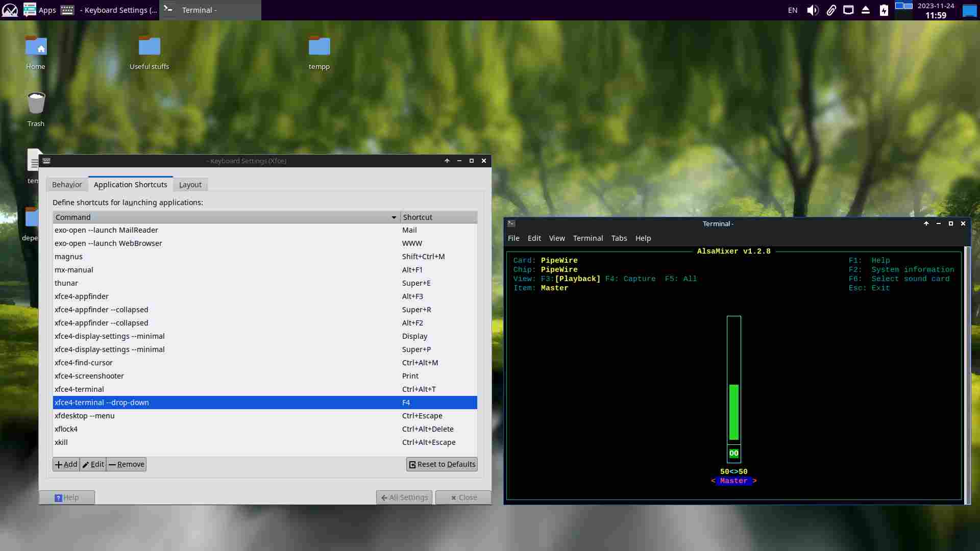The width and height of the screenshot is (980, 551).
Task: Click the Master volume green bar
Action: (x=734, y=411)
